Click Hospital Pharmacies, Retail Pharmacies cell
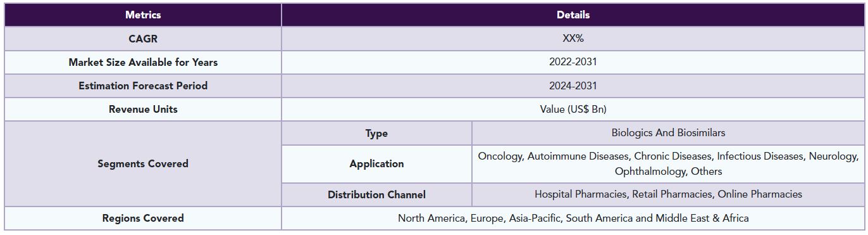 pyautogui.click(x=668, y=194)
